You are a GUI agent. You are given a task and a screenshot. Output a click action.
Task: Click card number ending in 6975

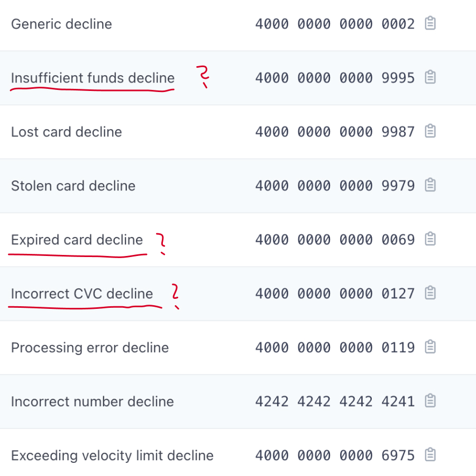pos(335,456)
